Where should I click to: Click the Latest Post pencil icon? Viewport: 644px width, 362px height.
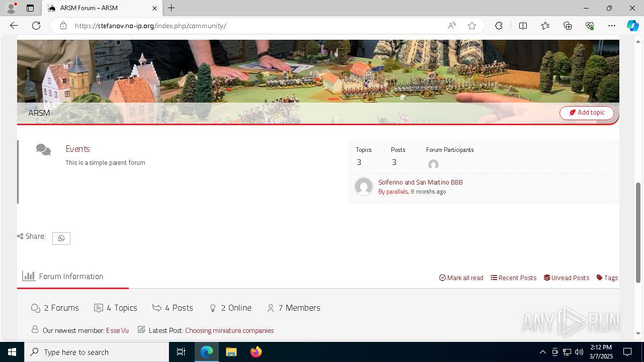(141, 329)
